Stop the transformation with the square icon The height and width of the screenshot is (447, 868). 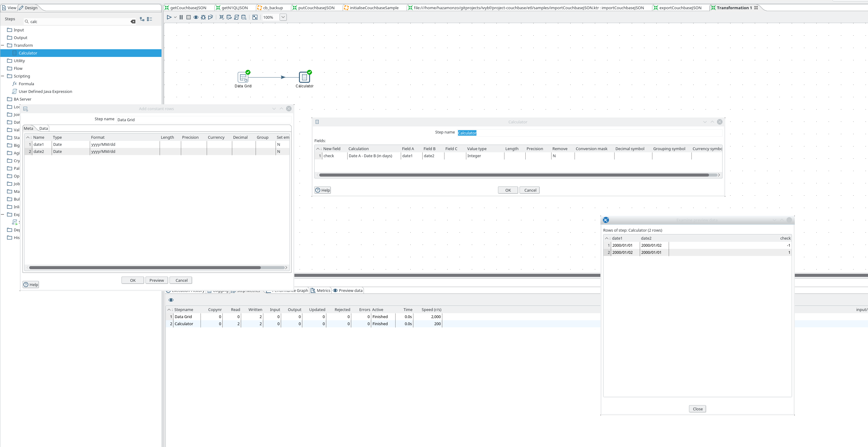click(x=188, y=17)
